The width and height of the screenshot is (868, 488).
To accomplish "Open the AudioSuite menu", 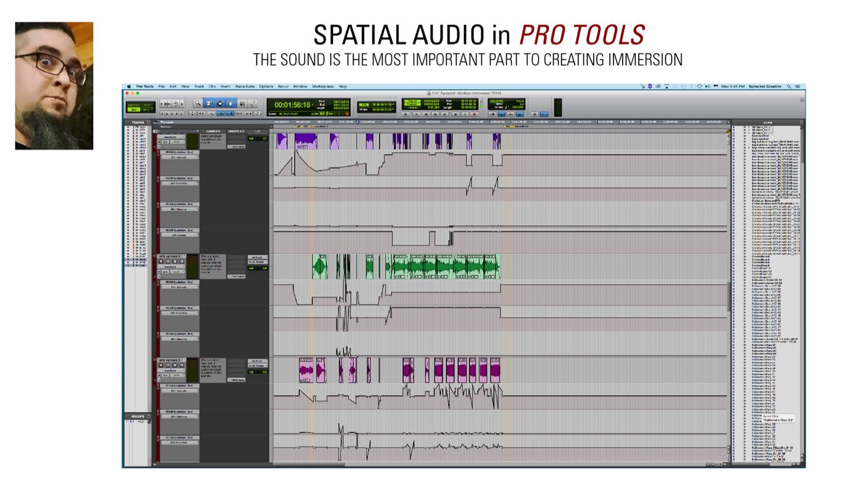I will [245, 86].
